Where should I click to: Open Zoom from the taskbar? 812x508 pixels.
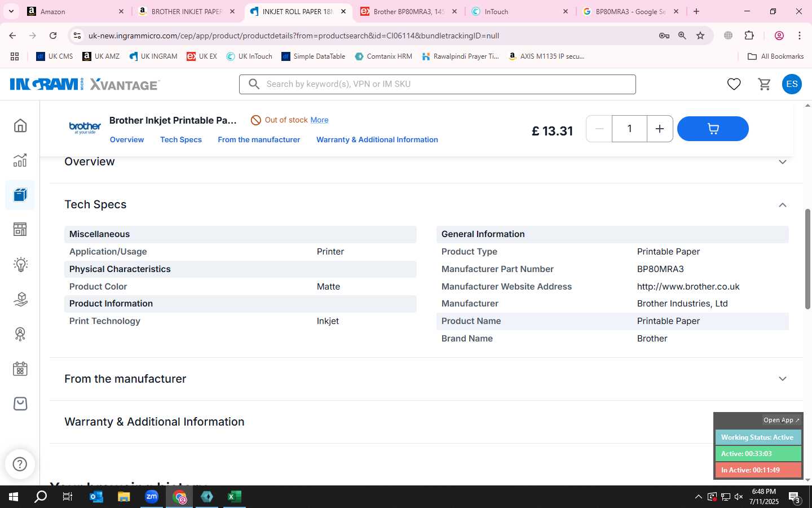click(x=152, y=497)
